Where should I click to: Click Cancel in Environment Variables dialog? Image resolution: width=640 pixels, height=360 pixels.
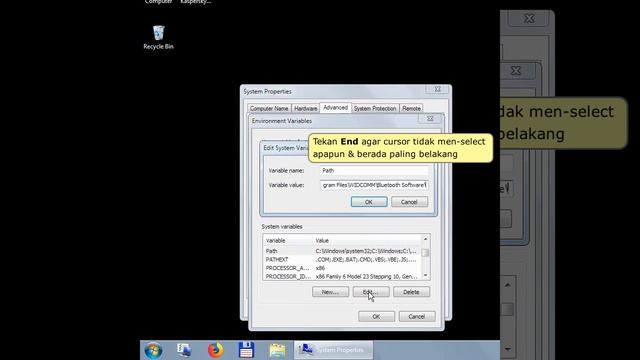tap(417, 317)
